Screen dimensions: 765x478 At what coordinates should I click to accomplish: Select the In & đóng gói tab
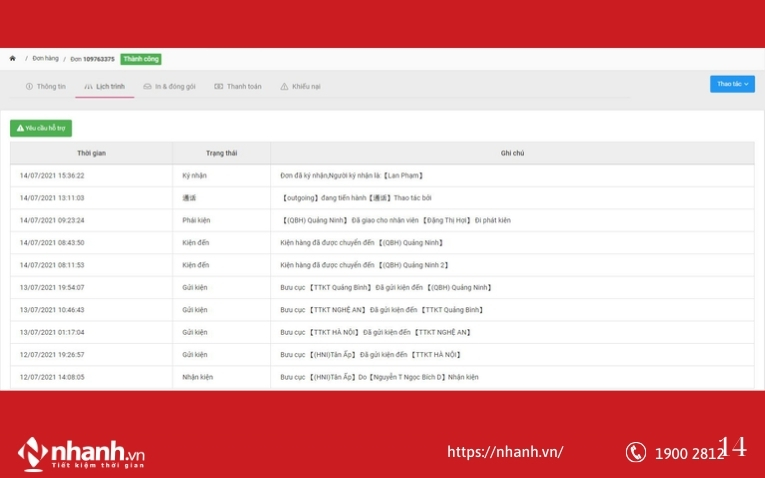coord(175,87)
